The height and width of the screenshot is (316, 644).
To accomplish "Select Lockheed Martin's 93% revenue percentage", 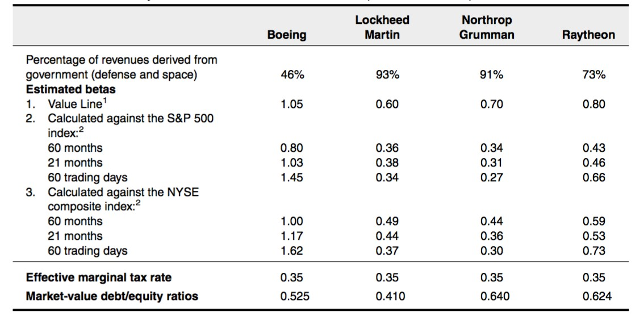I will (x=387, y=74).
